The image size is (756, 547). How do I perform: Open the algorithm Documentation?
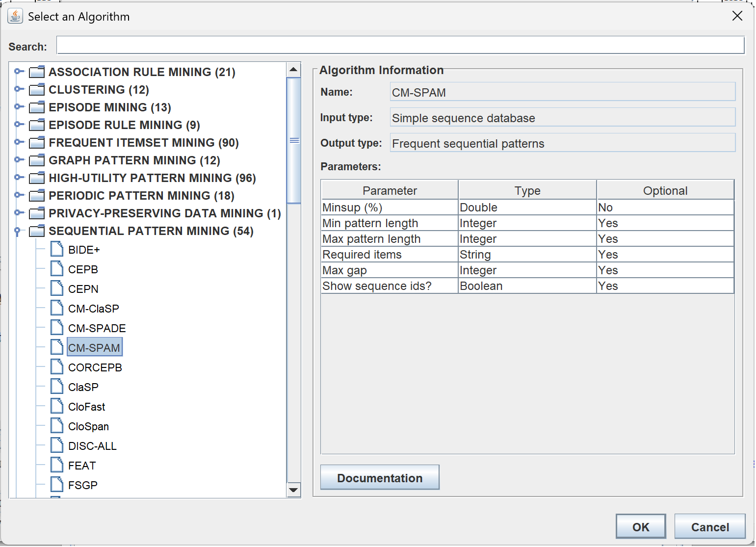(x=380, y=477)
